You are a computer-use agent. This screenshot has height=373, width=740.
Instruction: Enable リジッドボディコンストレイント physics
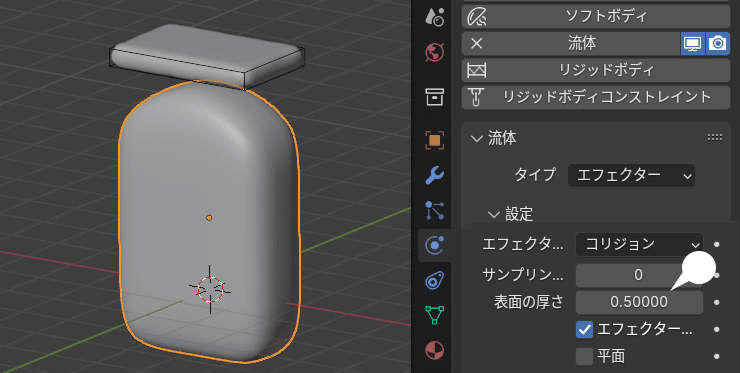point(596,97)
